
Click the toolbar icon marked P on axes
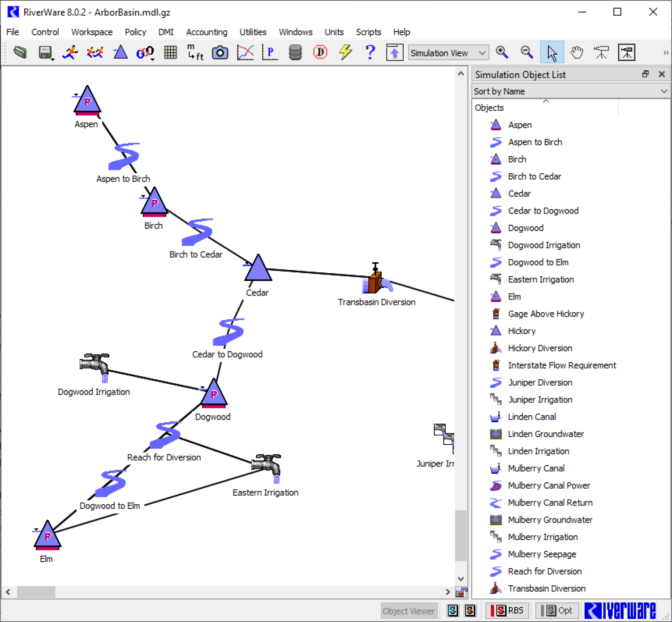270,52
